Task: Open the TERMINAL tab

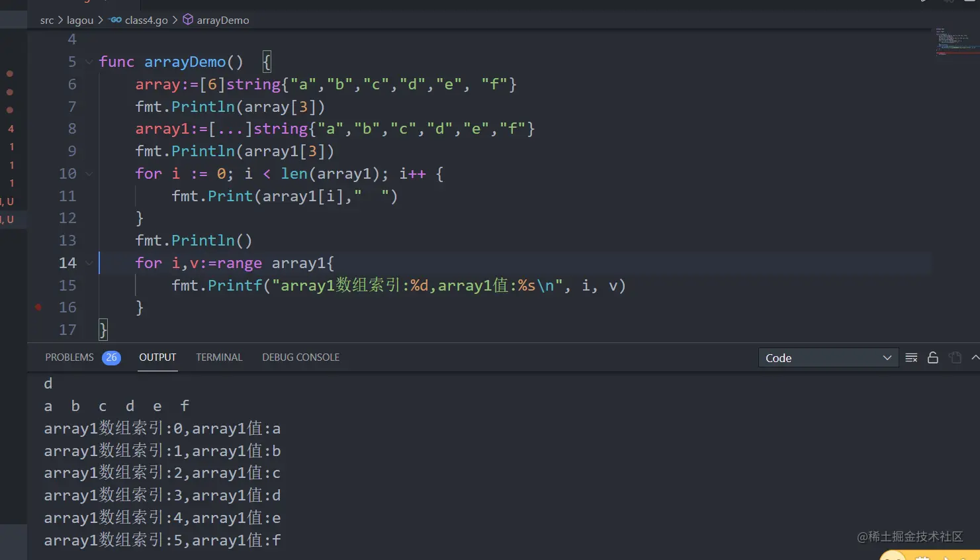Action: point(219,357)
